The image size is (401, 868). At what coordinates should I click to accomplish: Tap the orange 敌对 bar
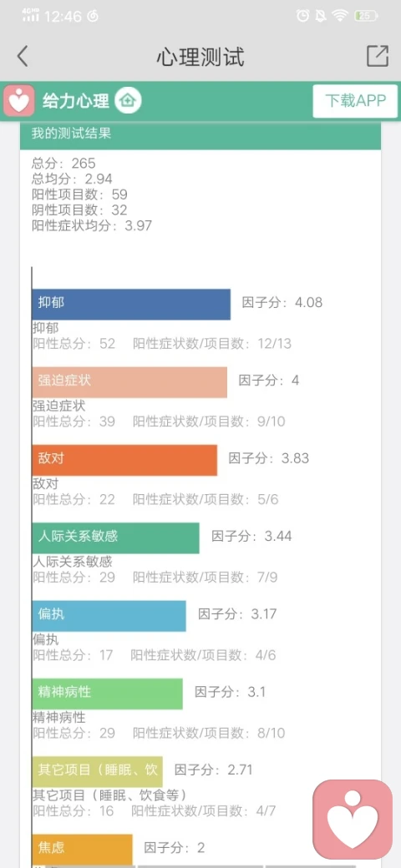pos(124,460)
